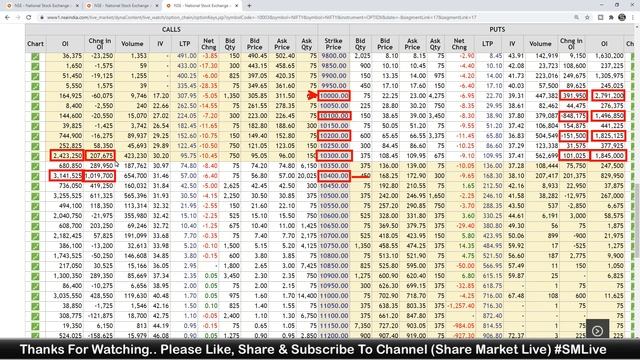Open chart icon for 9900.00 strike row
Viewport: 640px width, 360px height.
pyautogui.click(x=36, y=76)
